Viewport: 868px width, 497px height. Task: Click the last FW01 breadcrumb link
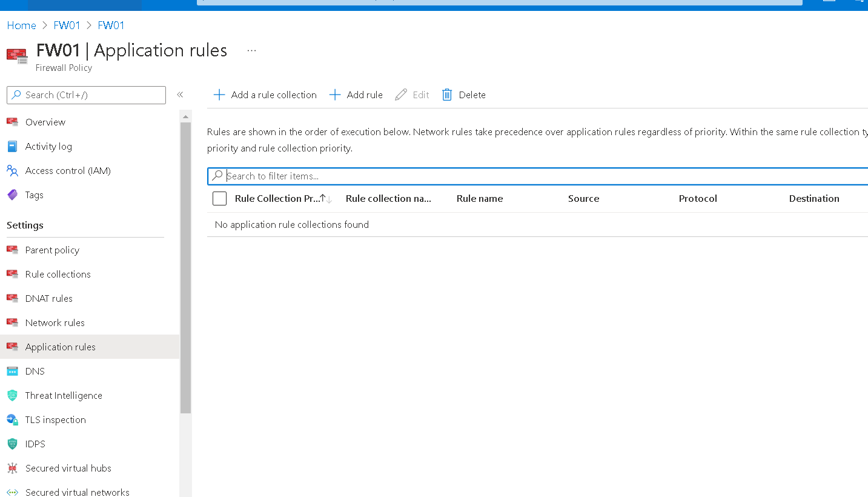pyautogui.click(x=111, y=25)
